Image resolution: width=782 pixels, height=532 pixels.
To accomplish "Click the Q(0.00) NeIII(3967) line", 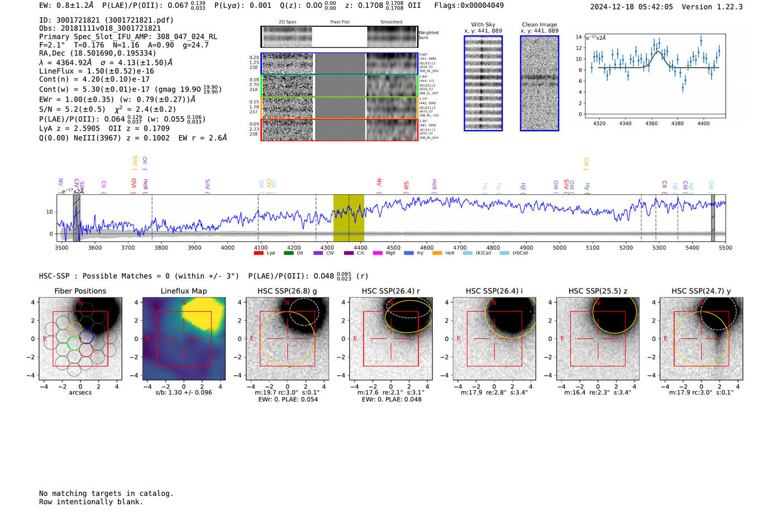I will [133, 137].
